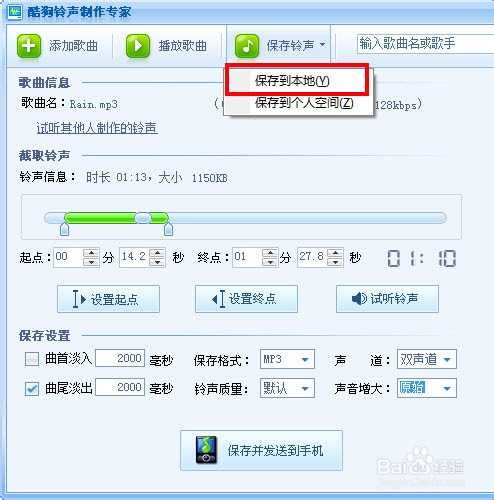The image size is (494, 500).
Task: Click the green Play Song icon
Action: 138,46
